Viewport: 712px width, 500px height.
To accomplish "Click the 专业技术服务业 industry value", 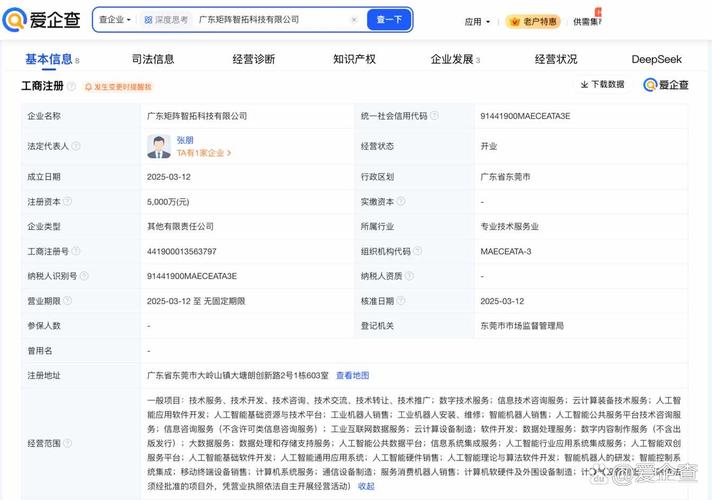I will click(x=509, y=226).
